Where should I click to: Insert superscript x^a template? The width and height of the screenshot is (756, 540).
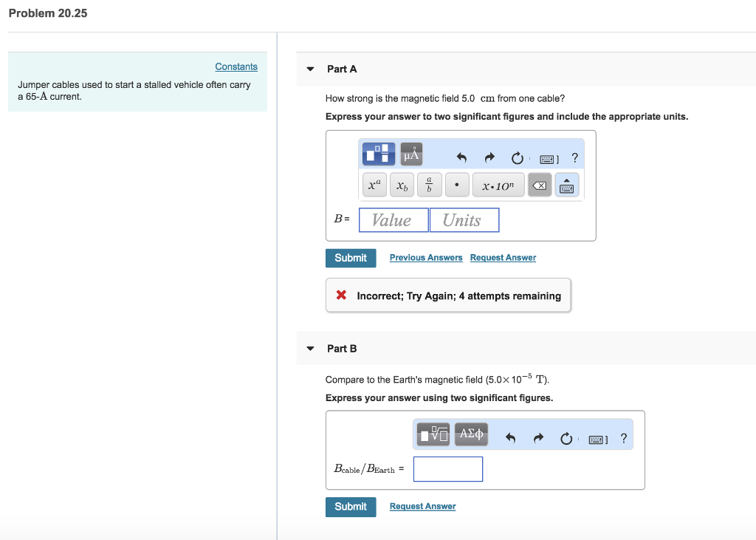[376, 185]
